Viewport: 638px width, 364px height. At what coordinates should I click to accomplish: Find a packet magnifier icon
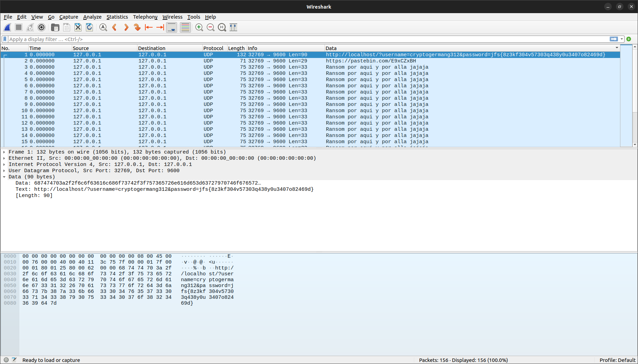pos(103,27)
